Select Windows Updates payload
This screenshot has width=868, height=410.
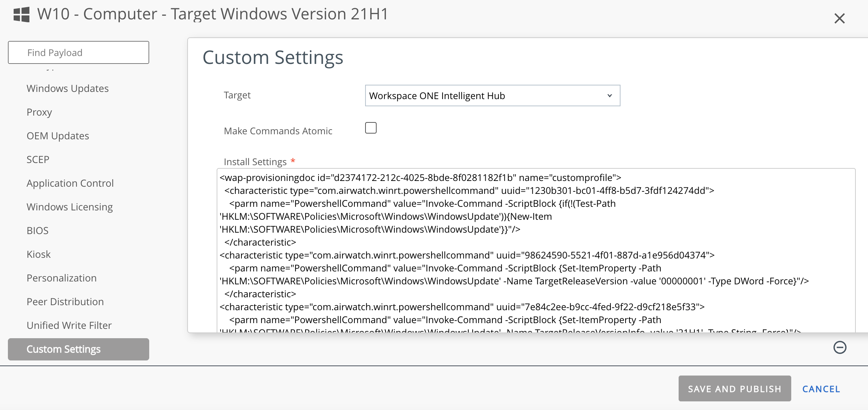[x=67, y=88]
